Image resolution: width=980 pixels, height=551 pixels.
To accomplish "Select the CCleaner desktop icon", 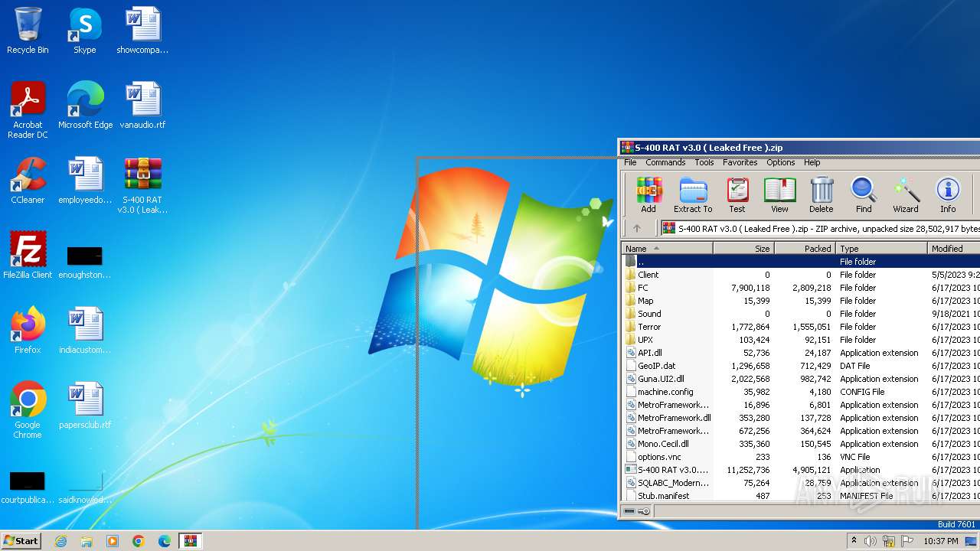I will pyautogui.click(x=28, y=181).
